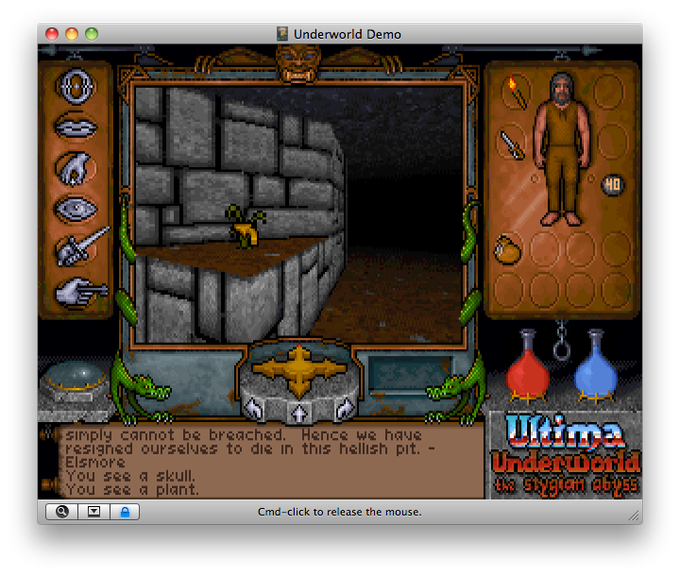This screenshot has height=576, width=680.
Task: Toggle the mouse lock button
Action: pyautogui.click(x=125, y=511)
